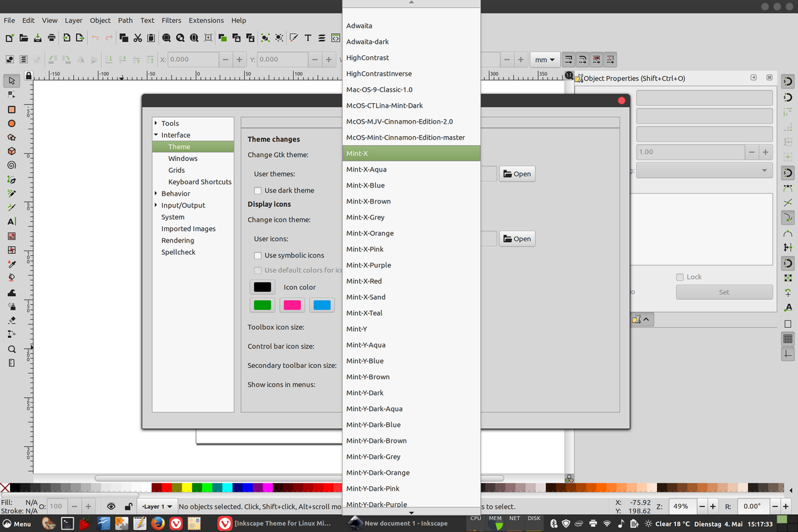798x532 pixels.
Task: Open the Filters menu
Action: coord(171,21)
